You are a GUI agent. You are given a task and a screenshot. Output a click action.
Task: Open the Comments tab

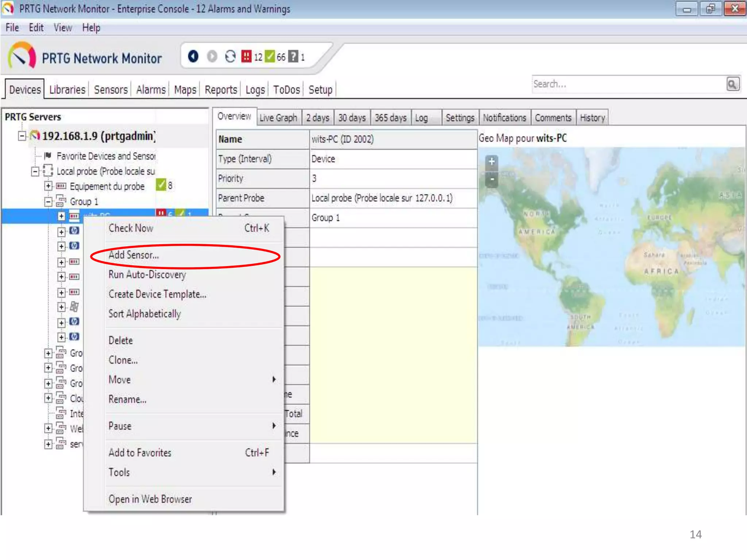[553, 118]
